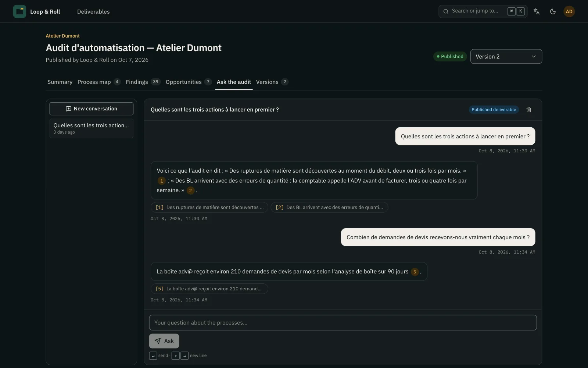Click the Loop & Roll brand name
Image resolution: width=588 pixels, height=368 pixels.
coord(45,11)
